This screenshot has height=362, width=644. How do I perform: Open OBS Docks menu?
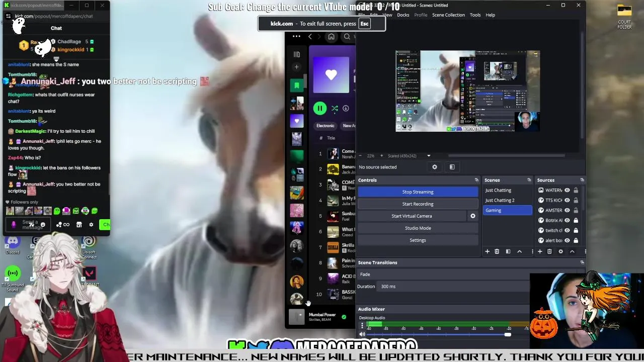coord(403,15)
